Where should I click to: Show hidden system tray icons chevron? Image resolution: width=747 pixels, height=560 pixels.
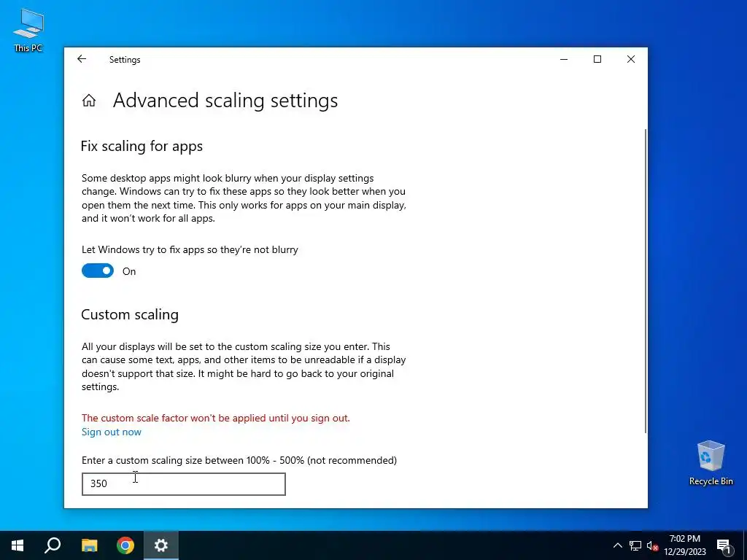617,545
